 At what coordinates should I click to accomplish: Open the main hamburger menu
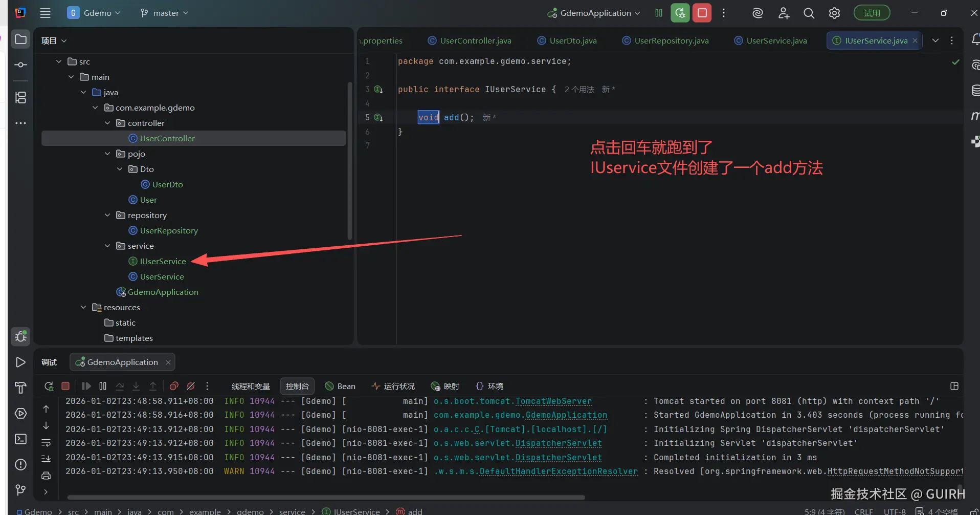point(45,13)
